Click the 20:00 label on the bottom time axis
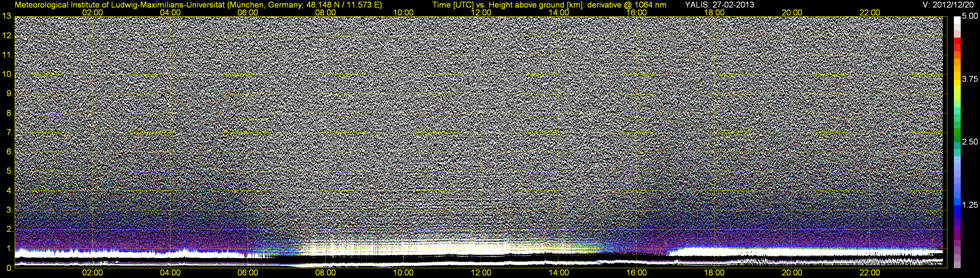This screenshot has width=980, height=278. tap(792, 273)
